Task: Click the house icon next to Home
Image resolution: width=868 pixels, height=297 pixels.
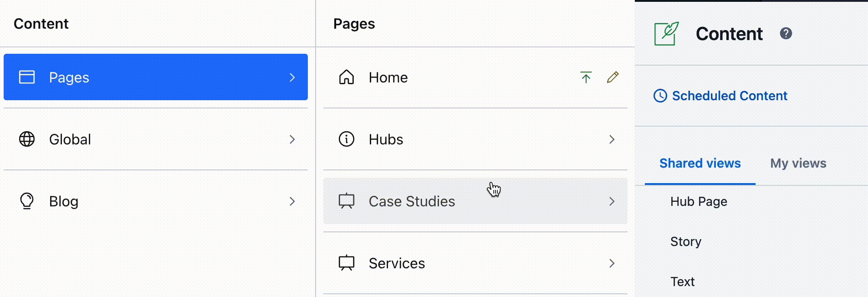Action: pyautogui.click(x=347, y=77)
